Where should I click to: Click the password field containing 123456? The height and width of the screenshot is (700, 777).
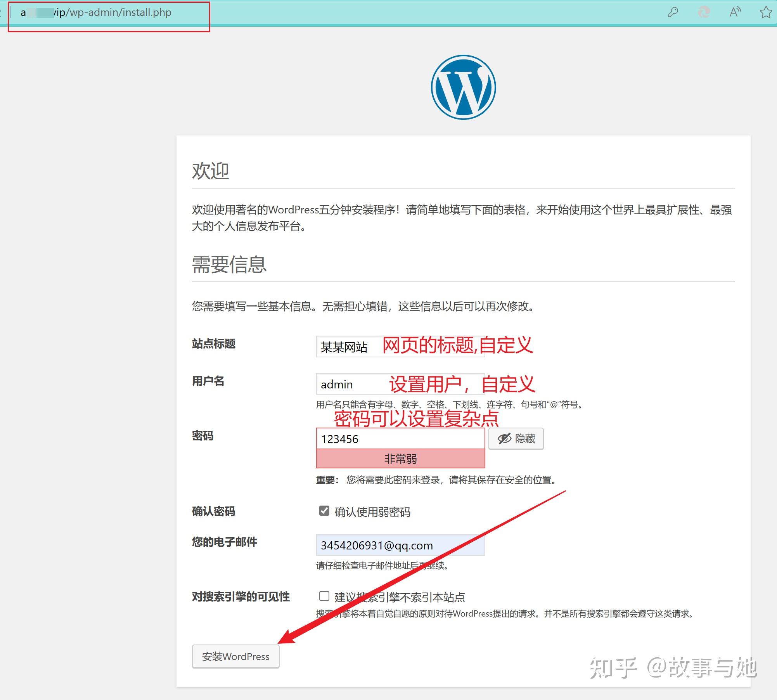click(400, 439)
